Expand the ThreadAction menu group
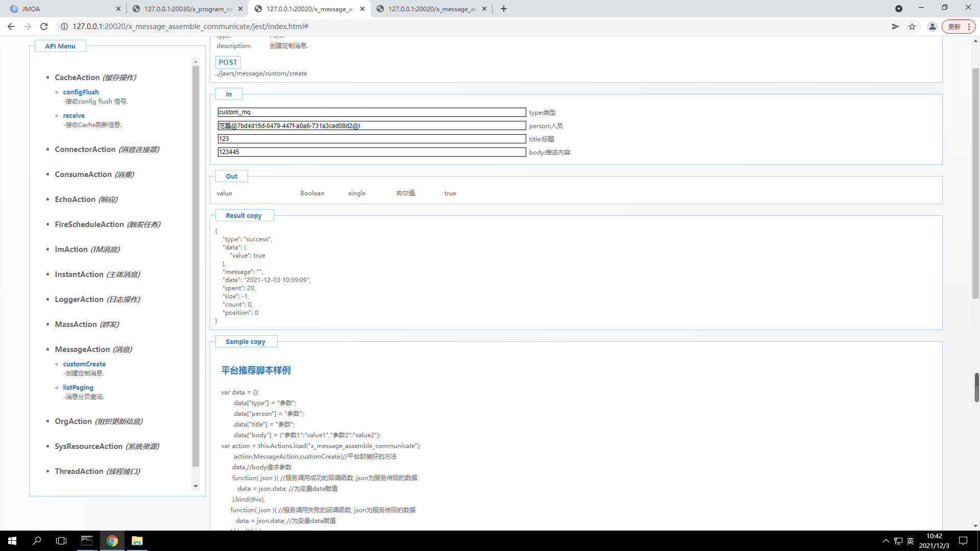 click(79, 471)
